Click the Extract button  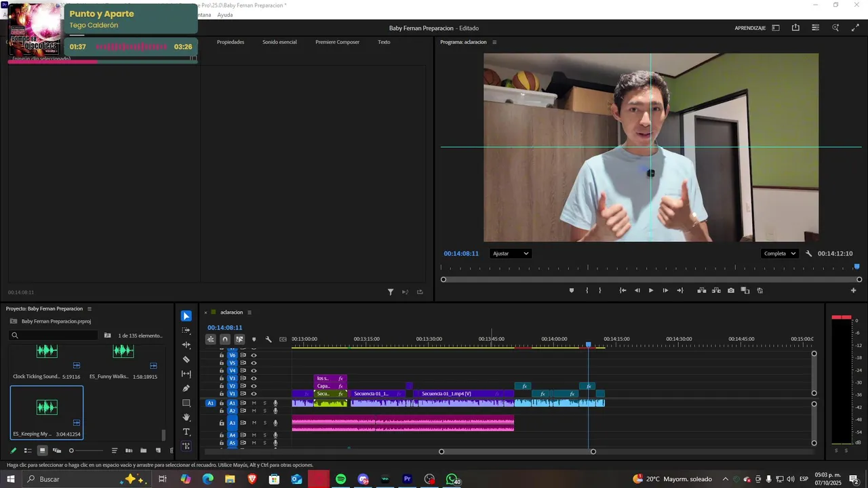(x=716, y=291)
